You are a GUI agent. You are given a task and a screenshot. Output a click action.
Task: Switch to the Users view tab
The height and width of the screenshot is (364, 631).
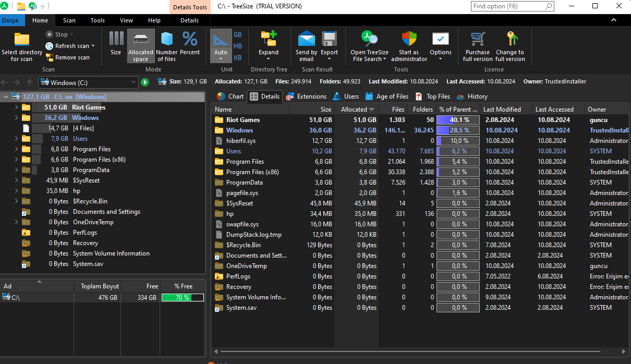click(x=345, y=96)
